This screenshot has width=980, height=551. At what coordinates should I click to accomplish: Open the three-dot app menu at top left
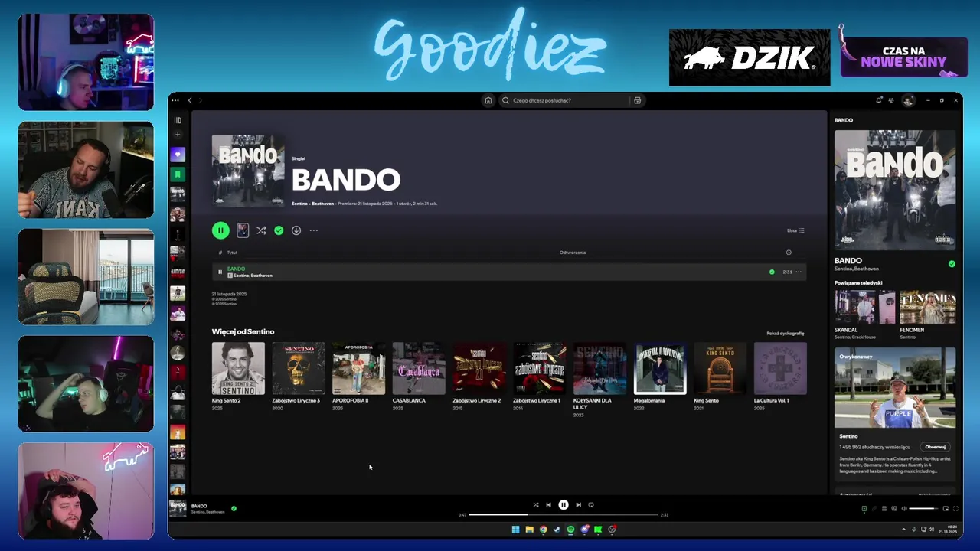175,100
